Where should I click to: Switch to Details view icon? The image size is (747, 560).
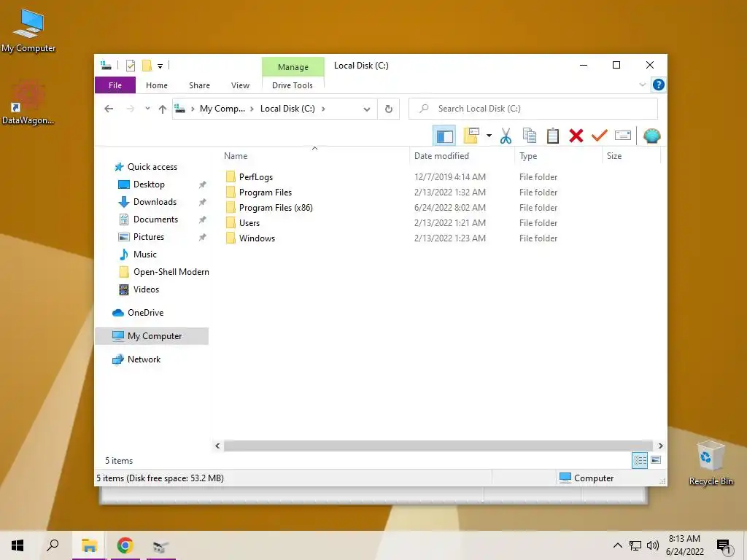tap(640, 460)
